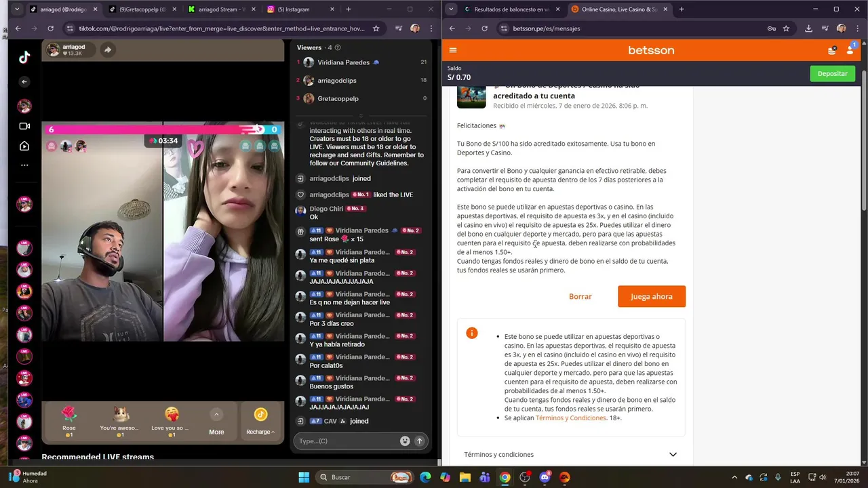Click TikTok sidebar home icon
This screenshot has width=868, height=488.
pyautogui.click(x=24, y=146)
